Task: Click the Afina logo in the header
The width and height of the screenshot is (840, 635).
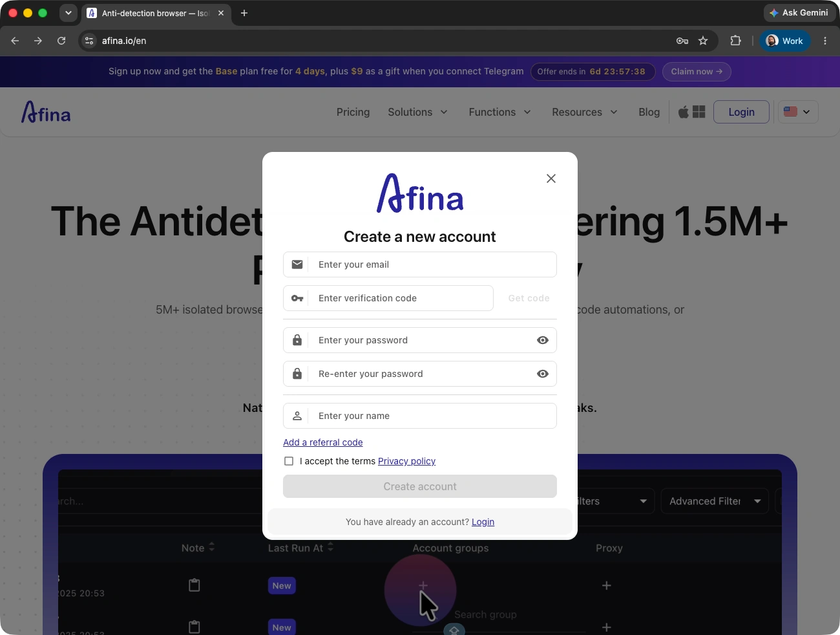Action: coord(46,112)
